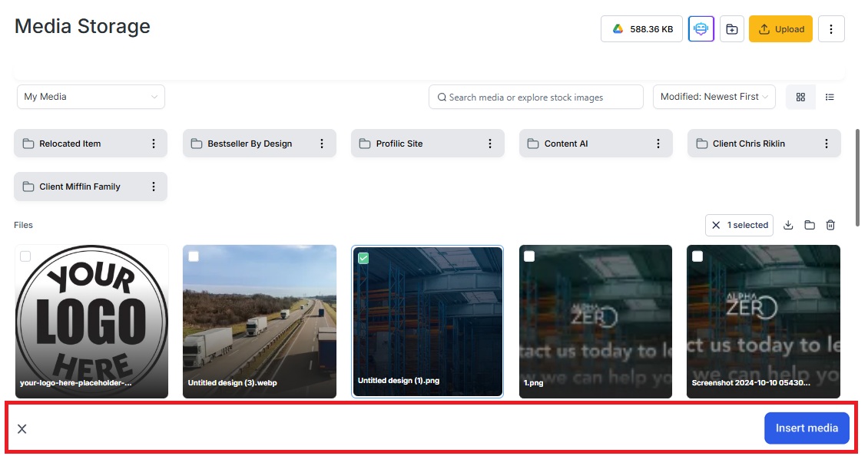Open options menu for Client Mifflin Family folder
The height and width of the screenshot is (456, 868).
(x=154, y=187)
